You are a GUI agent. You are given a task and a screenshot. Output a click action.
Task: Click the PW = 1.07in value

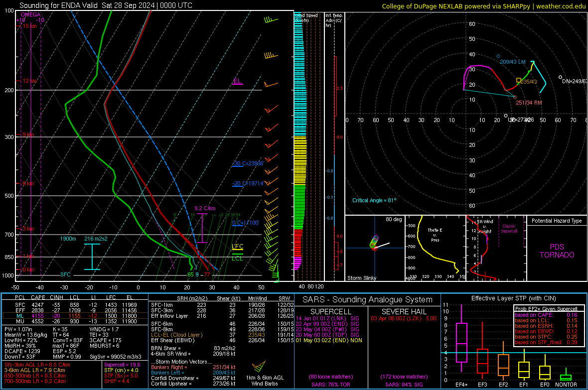(x=18, y=329)
